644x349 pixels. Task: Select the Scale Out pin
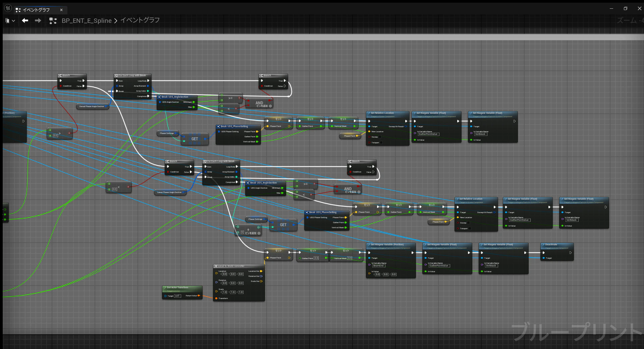[x=261, y=281]
